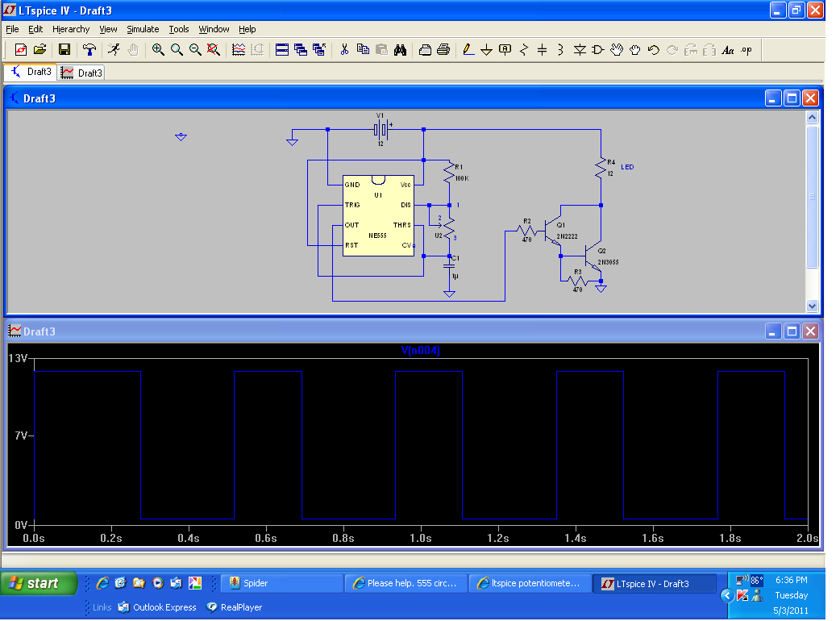Pick the Resistor tool in the toolbar
Screen dimensions: 840x621
[524, 50]
